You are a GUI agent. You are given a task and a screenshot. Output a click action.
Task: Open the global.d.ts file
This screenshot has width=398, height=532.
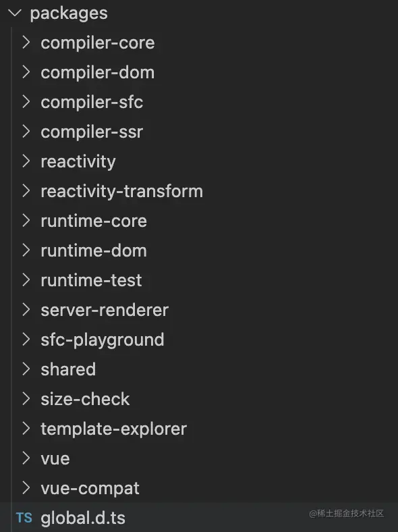tap(83, 518)
